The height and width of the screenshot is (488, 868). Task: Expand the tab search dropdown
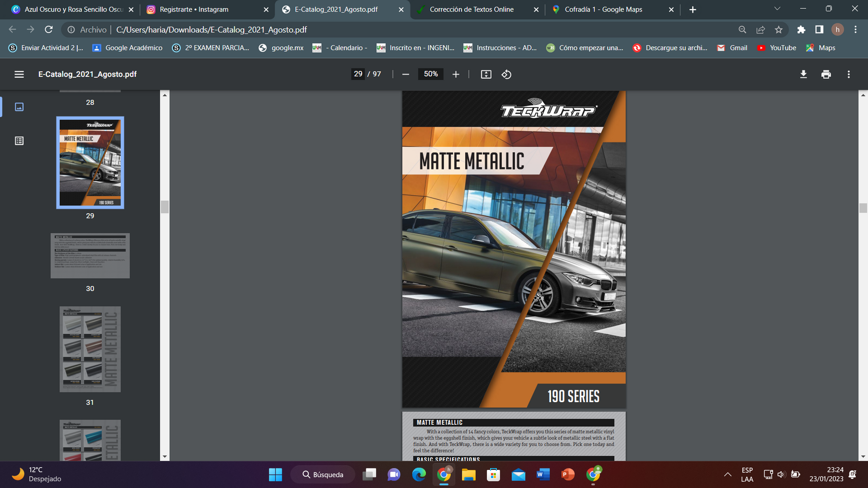(x=777, y=9)
